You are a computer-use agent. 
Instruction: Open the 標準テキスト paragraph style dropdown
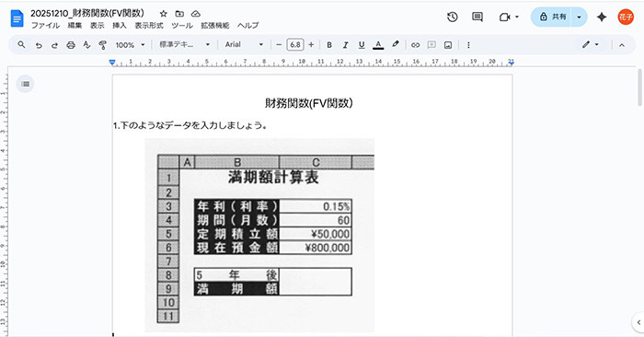pyautogui.click(x=184, y=44)
